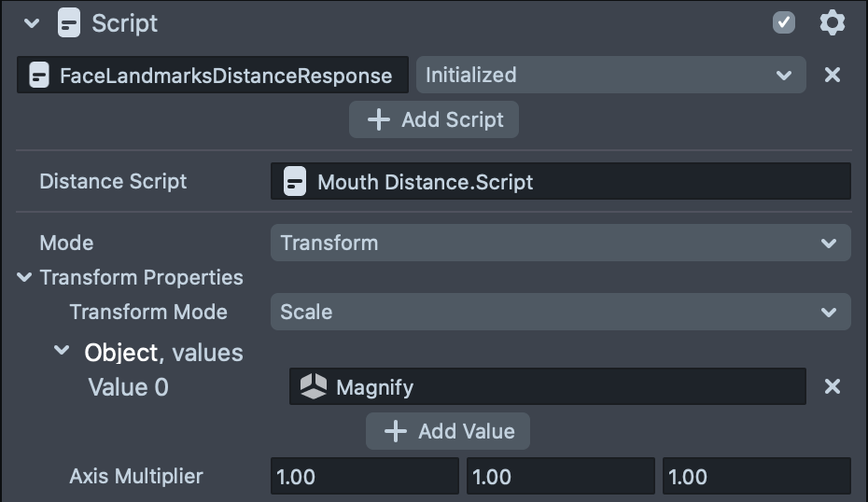
Task: Click the FaceLandmarksDistanceResponse script file icon
Action: 38,76
